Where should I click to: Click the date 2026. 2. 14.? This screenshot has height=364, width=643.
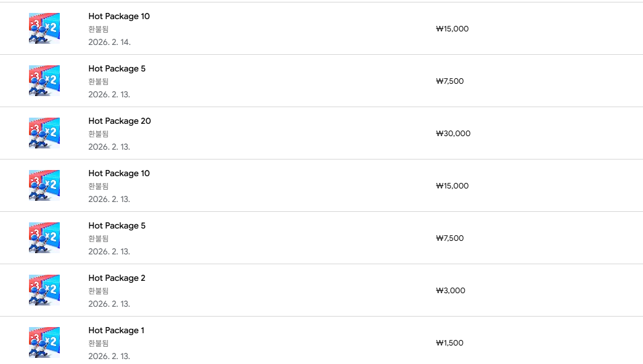click(109, 42)
